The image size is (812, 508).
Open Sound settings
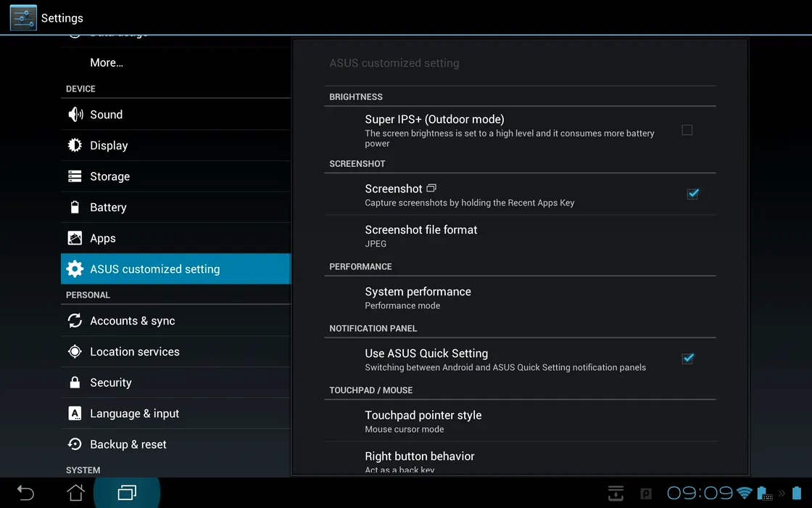[x=175, y=114]
